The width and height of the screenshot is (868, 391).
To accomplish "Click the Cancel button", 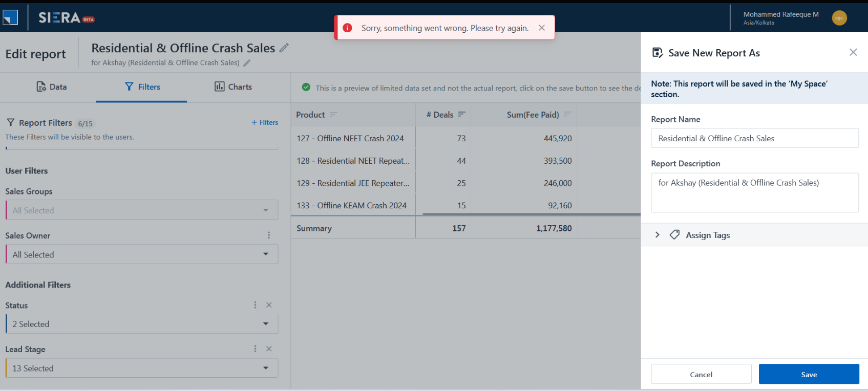I will pos(701,374).
